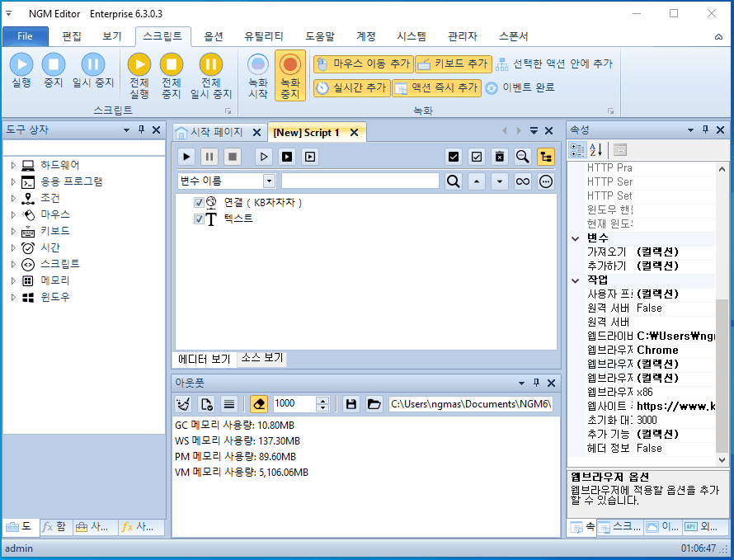Start recording with 녹화 시작
Screen dimensions: 734x560
tap(258, 76)
